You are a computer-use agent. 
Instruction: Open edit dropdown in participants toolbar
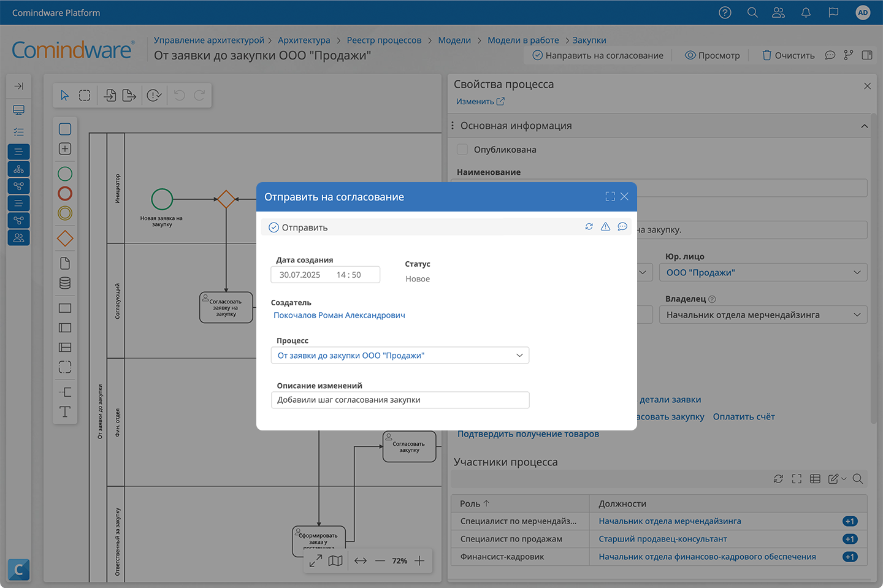pyautogui.click(x=837, y=479)
